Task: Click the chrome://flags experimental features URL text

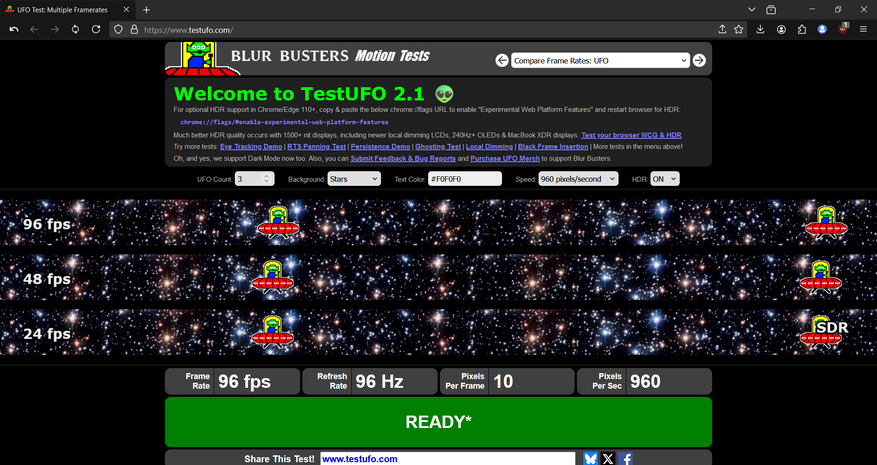Action: coord(285,122)
